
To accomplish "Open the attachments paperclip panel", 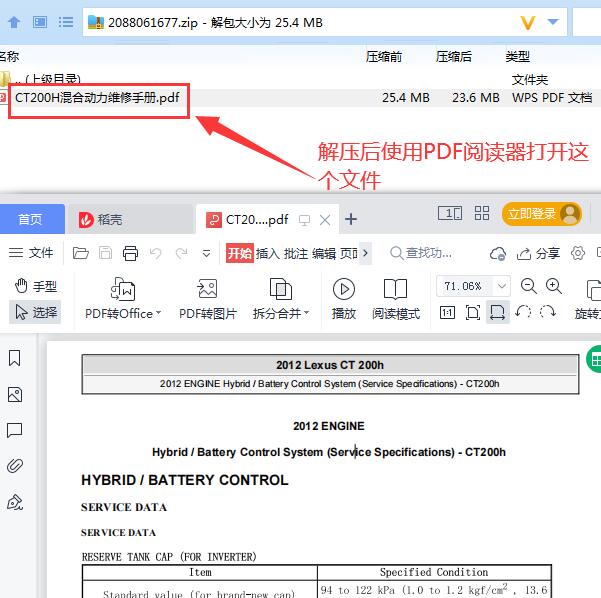I will pyautogui.click(x=15, y=466).
